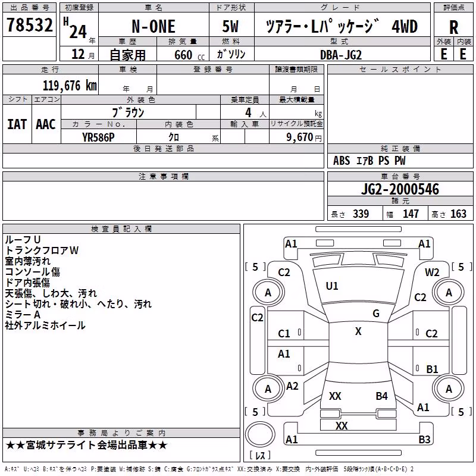Screen dimensions: 476x476
Task: Select the B4 mark on rear gate
Action: (381, 396)
